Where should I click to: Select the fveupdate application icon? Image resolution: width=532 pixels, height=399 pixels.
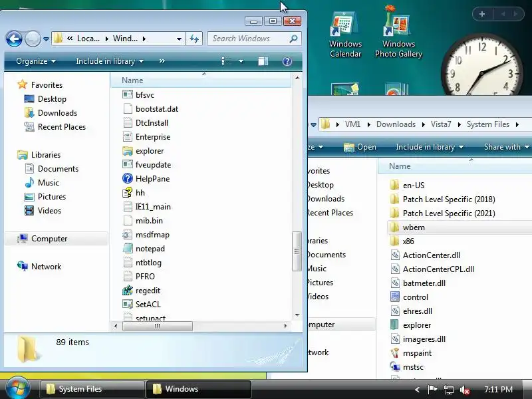(x=128, y=164)
